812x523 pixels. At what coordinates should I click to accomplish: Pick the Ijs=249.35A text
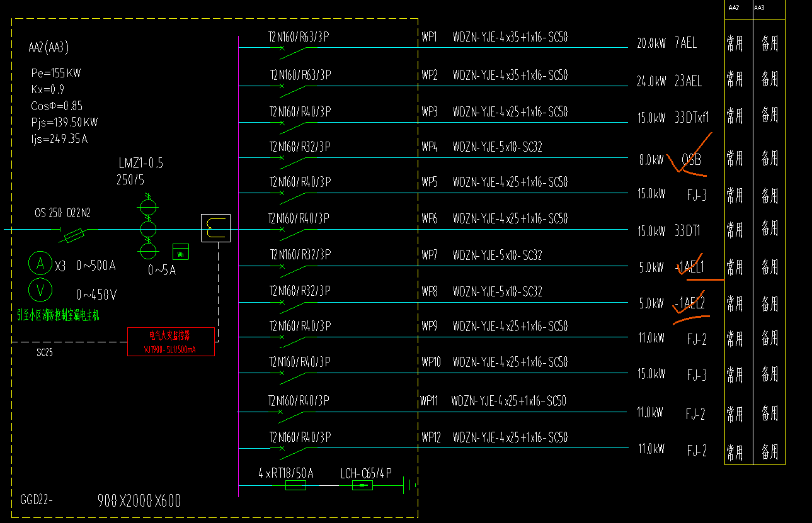click(x=59, y=138)
